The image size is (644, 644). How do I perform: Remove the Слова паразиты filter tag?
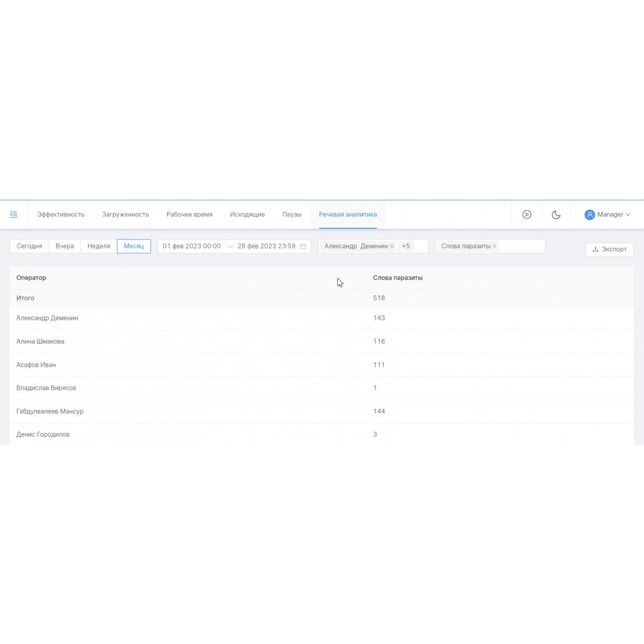pyautogui.click(x=494, y=246)
